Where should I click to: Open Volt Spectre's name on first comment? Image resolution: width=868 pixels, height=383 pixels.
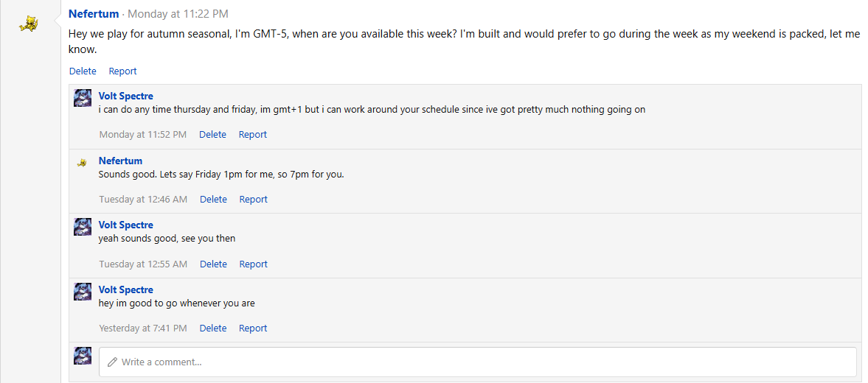125,96
